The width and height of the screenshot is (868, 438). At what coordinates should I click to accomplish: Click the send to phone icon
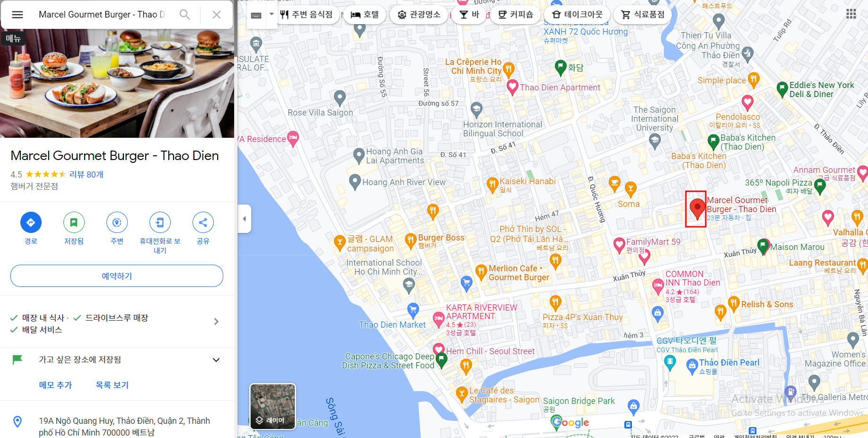160,223
